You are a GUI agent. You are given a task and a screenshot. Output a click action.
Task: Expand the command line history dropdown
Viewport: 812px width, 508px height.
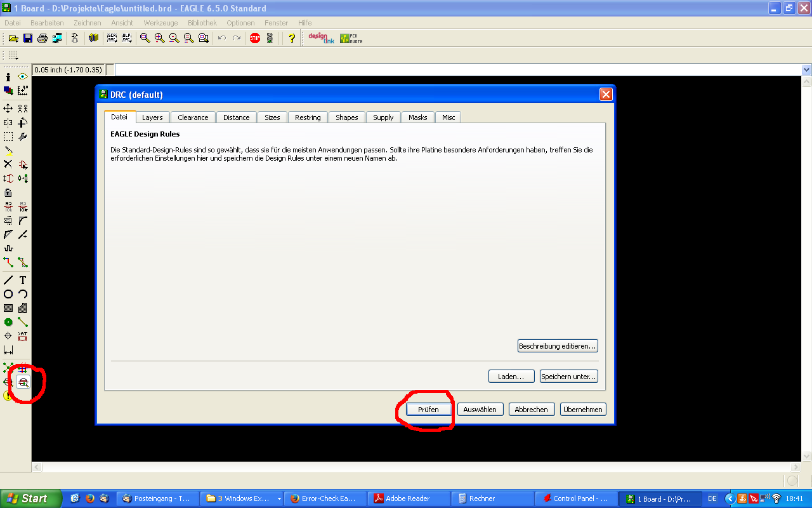806,70
